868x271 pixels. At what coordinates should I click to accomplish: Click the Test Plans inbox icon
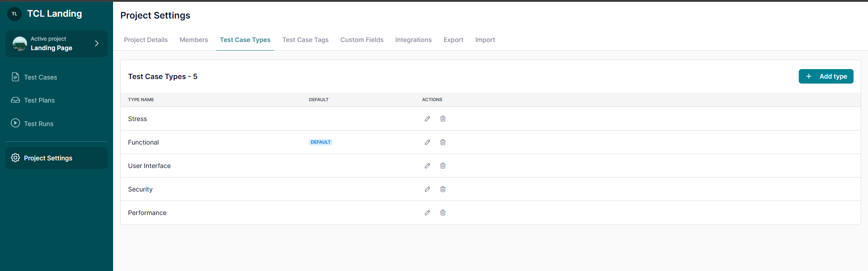(15, 100)
